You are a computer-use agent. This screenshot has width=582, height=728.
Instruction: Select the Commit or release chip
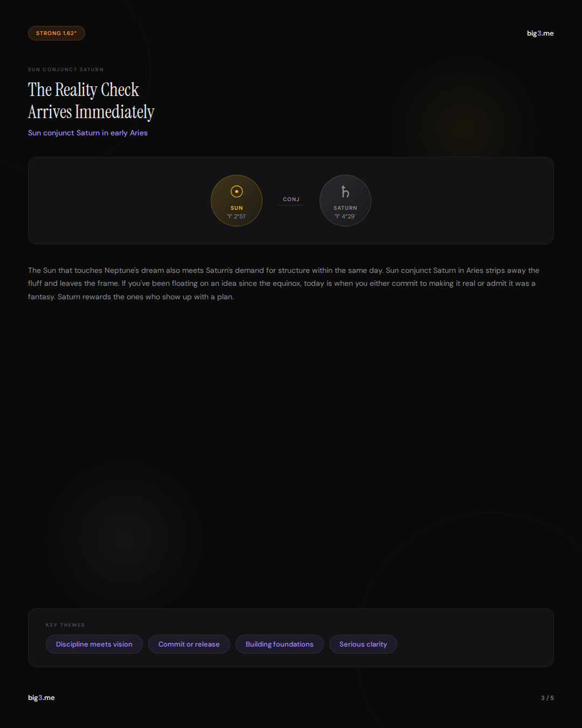click(189, 644)
